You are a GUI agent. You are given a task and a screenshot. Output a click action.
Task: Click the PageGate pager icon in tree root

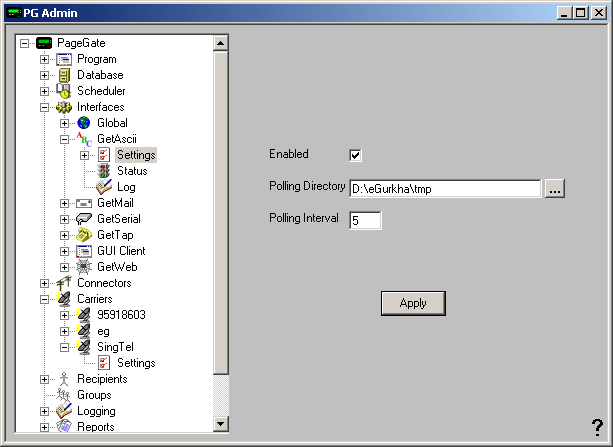44,43
